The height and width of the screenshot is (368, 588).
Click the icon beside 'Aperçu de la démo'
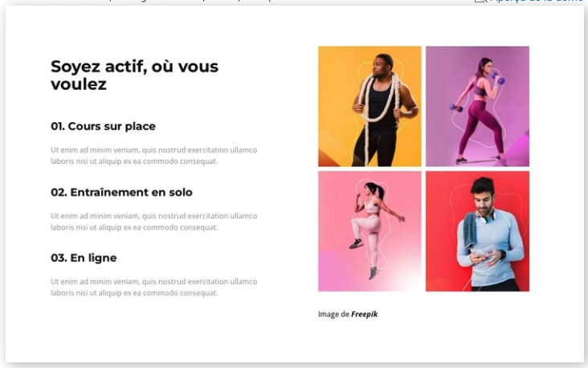[x=480, y=2]
